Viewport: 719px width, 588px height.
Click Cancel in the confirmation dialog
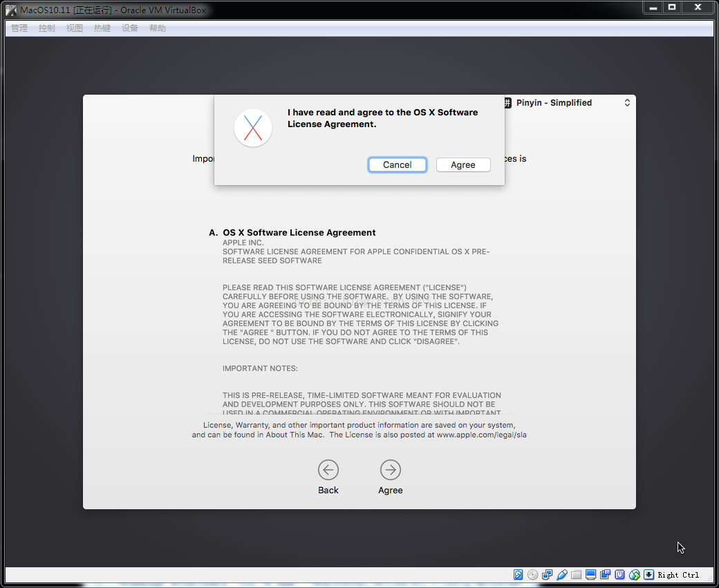click(397, 165)
